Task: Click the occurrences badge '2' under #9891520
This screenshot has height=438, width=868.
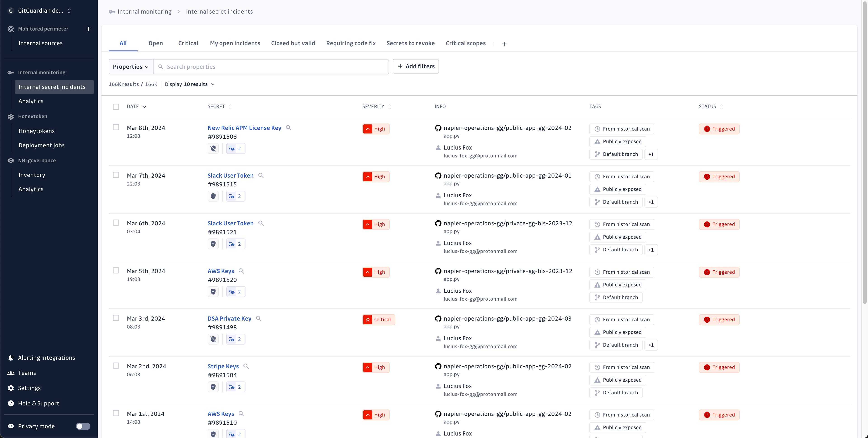Action: point(236,292)
